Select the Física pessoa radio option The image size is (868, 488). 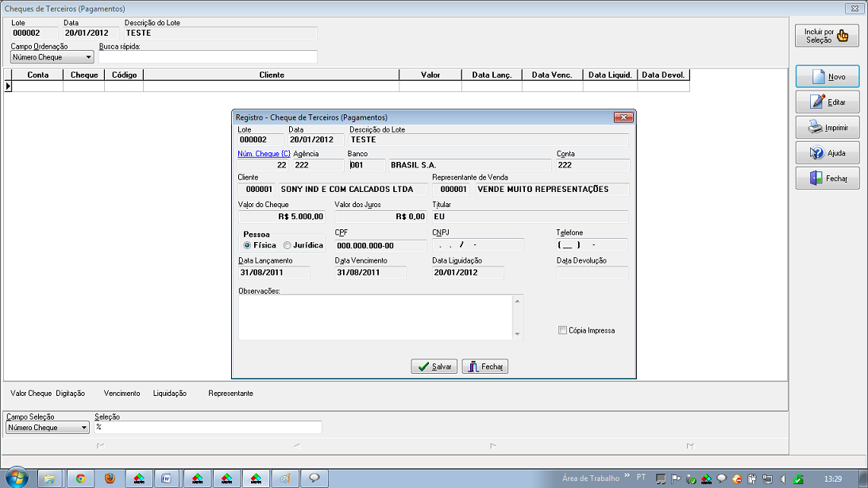[247, 245]
